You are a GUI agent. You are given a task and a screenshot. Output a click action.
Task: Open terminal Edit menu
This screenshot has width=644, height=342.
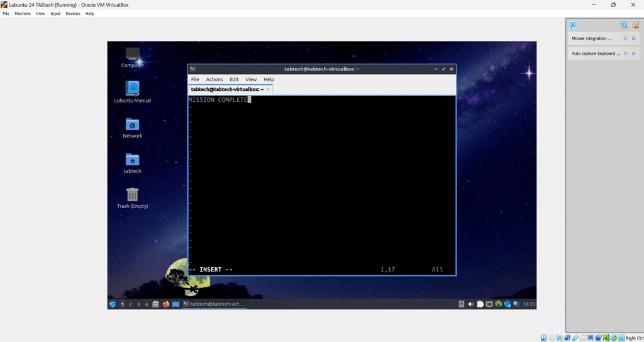pos(234,79)
